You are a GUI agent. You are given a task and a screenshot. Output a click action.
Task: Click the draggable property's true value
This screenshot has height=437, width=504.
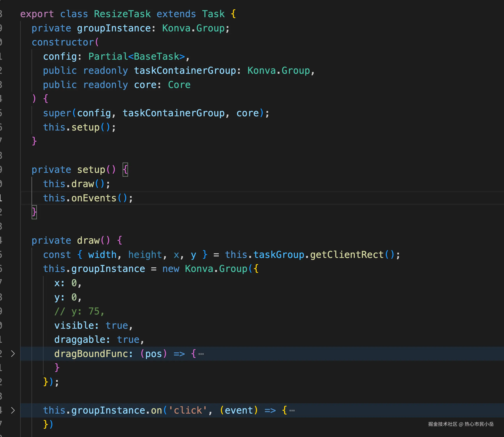128,339
